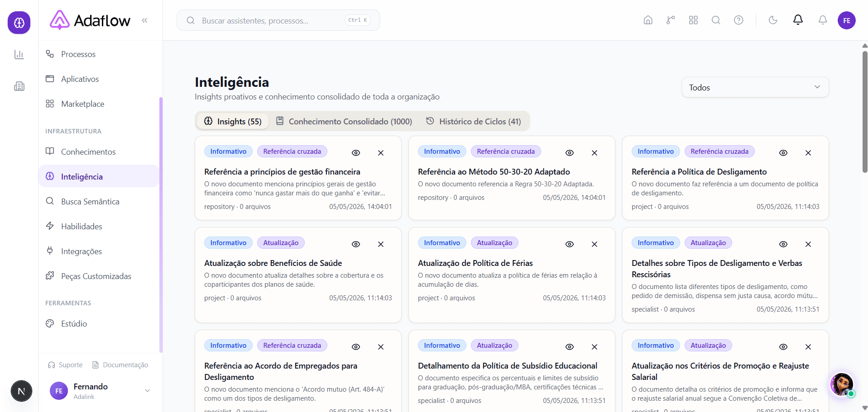This screenshot has height=412, width=868.
Task: Click the git branch icon in top bar
Action: [x=671, y=20]
